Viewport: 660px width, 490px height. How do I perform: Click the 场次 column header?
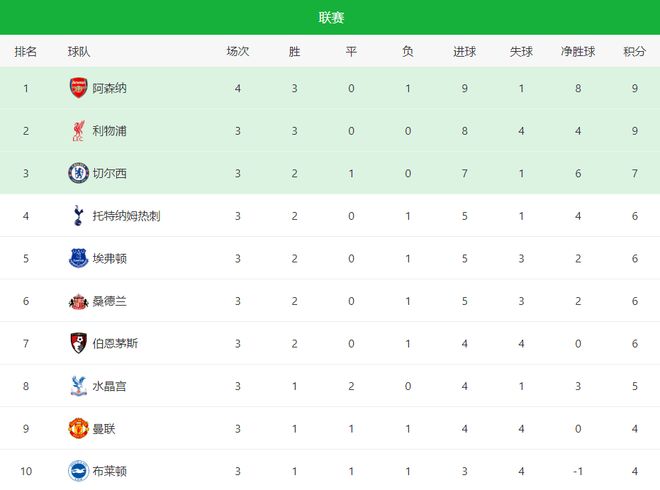tap(237, 52)
